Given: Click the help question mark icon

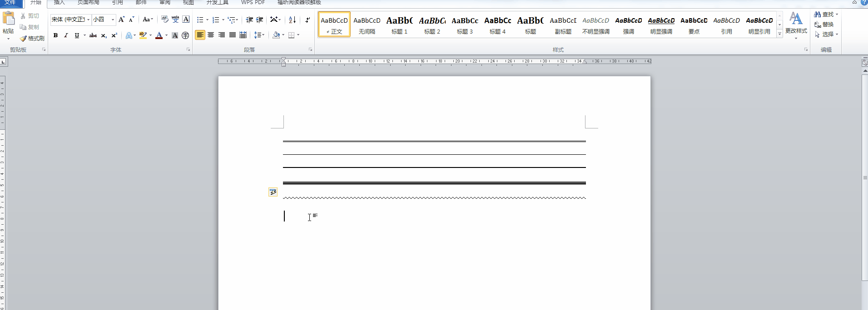Looking at the screenshot, I should pyautogui.click(x=863, y=2).
